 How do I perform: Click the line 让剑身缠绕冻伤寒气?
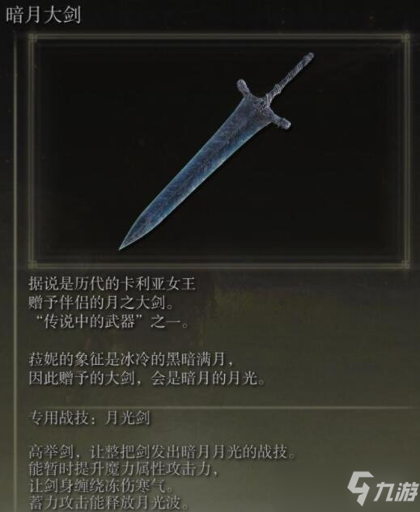100,486
